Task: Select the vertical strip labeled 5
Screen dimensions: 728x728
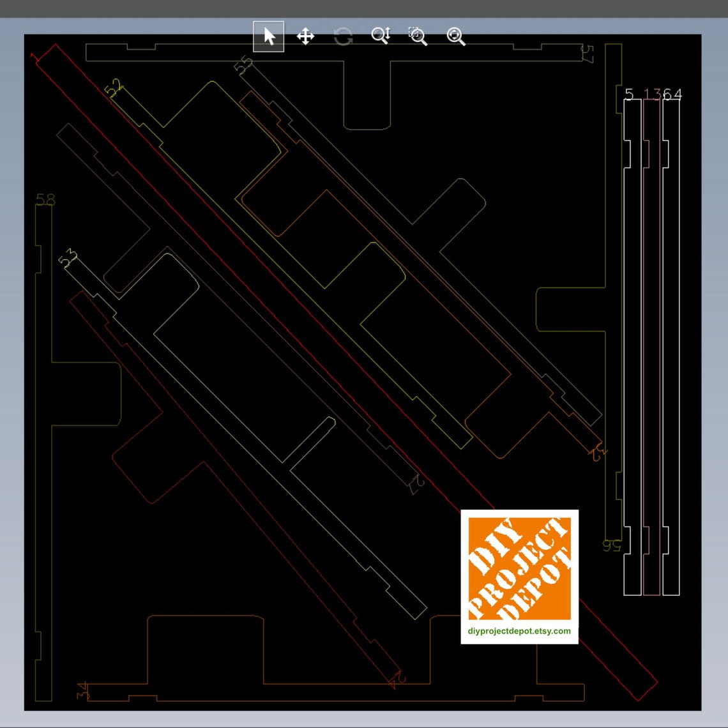Action: click(x=629, y=93)
